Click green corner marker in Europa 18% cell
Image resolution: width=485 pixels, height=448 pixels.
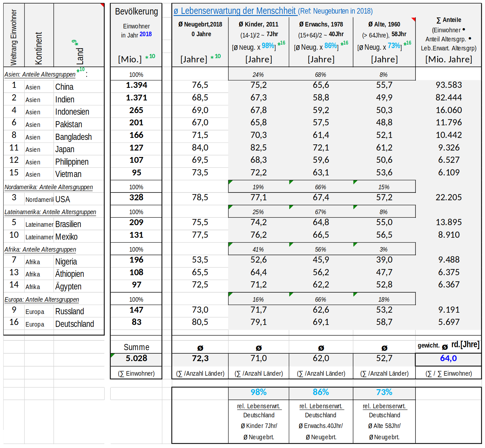coord(355,294)
